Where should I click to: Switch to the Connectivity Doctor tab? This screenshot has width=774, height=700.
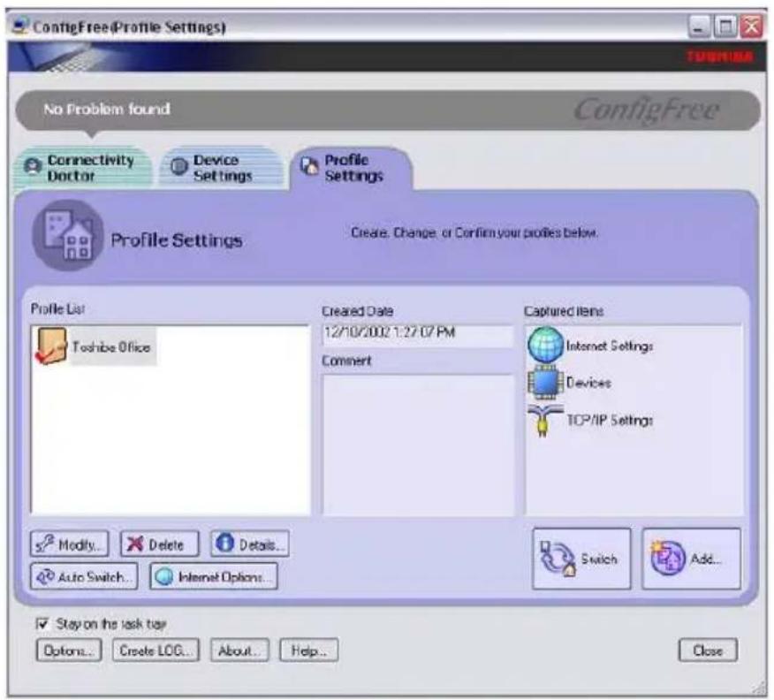coord(83,167)
